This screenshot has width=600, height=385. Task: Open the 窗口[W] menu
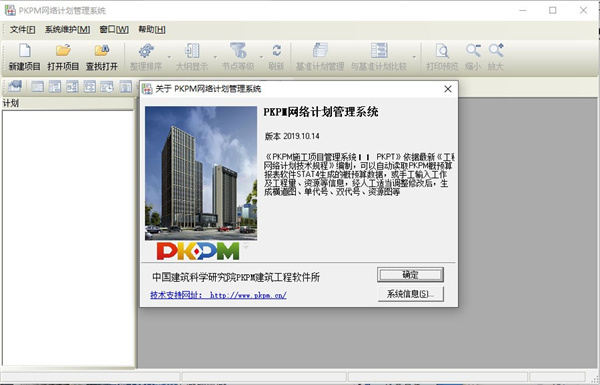(x=114, y=29)
